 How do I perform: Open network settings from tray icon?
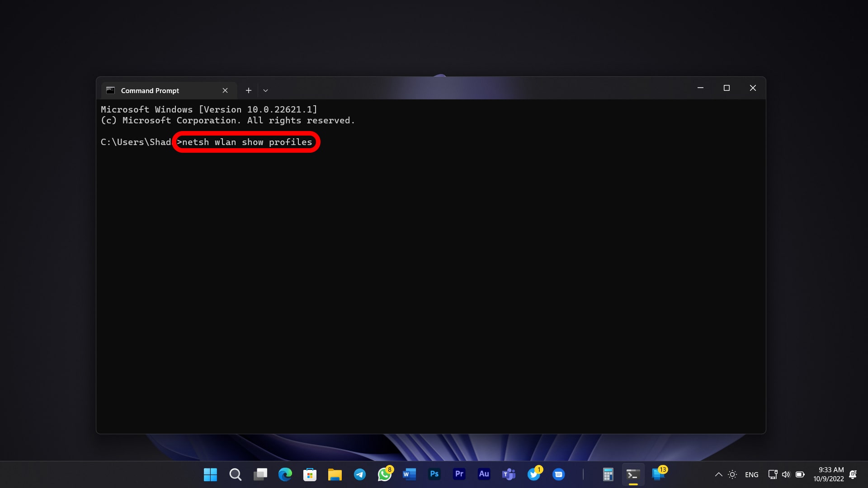[773, 474]
